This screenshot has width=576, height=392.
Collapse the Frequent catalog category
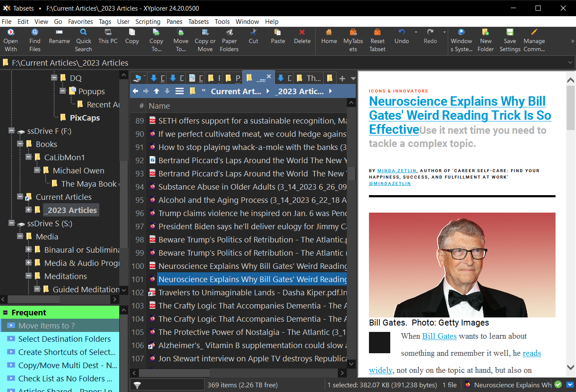pos(6,313)
